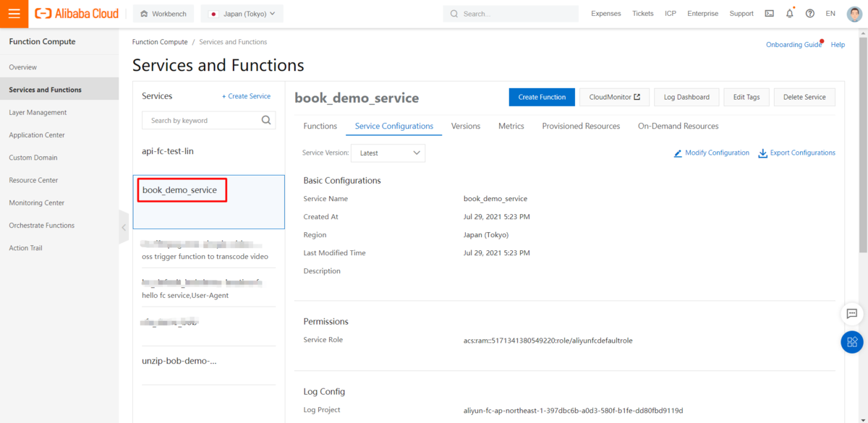Go to Overview in the sidebar
This screenshot has width=868, height=423.
click(59, 67)
